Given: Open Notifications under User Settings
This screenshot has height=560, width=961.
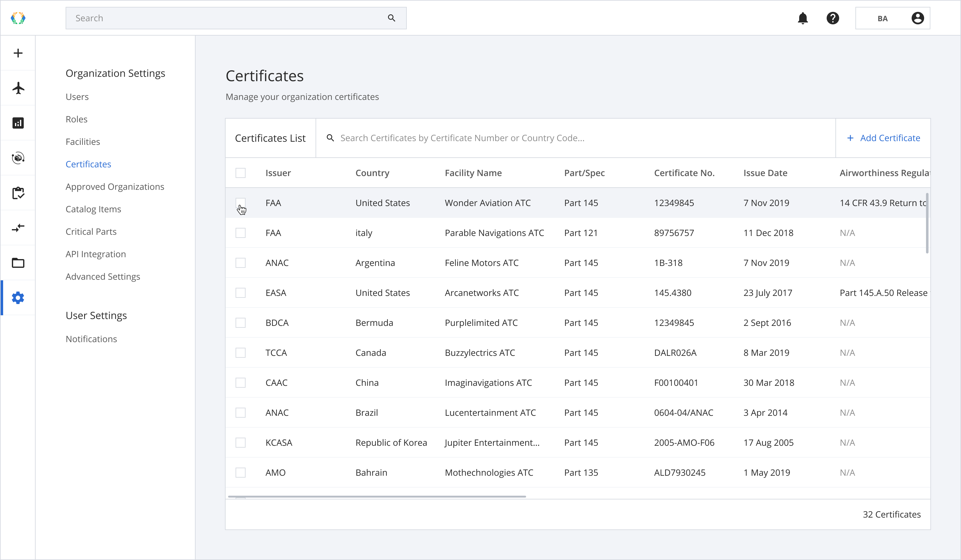Looking at the screenshot, I should pyautogui.click(x=92, y=339).
